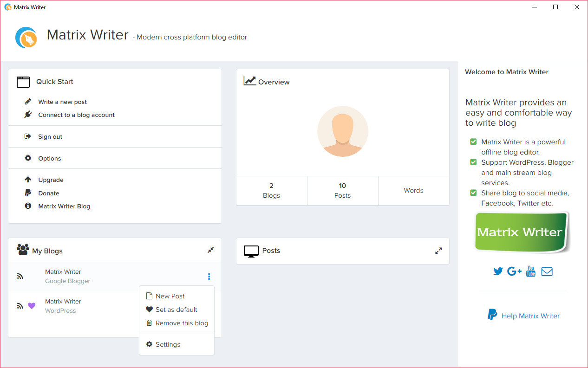This screenshot has height=368, width=588.
Task: Click the Options gear icon
Action: (28, 158)
